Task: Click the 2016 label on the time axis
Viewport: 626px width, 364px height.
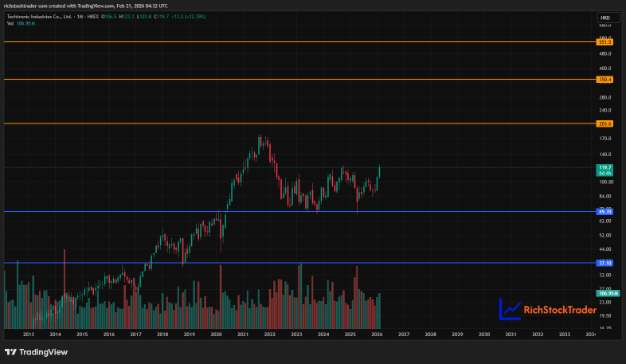Action: point(109,335)
